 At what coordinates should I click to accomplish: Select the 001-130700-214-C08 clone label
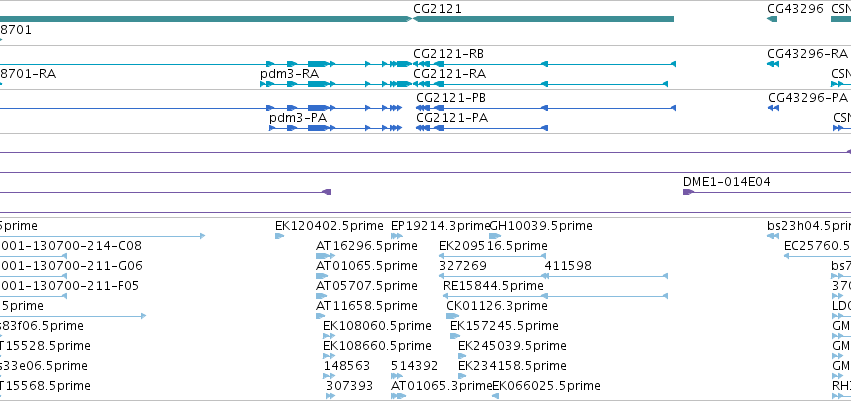(71, 246)
